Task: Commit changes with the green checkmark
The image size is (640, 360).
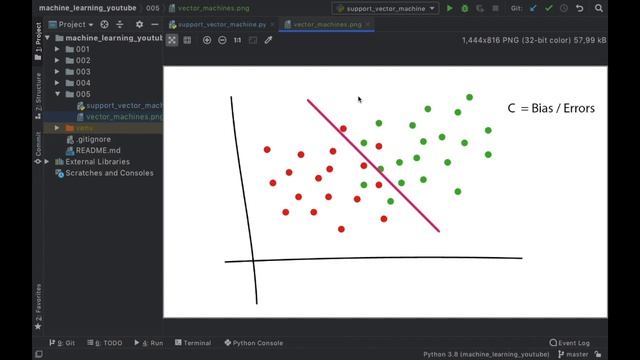Action: (x=549, y=8)
